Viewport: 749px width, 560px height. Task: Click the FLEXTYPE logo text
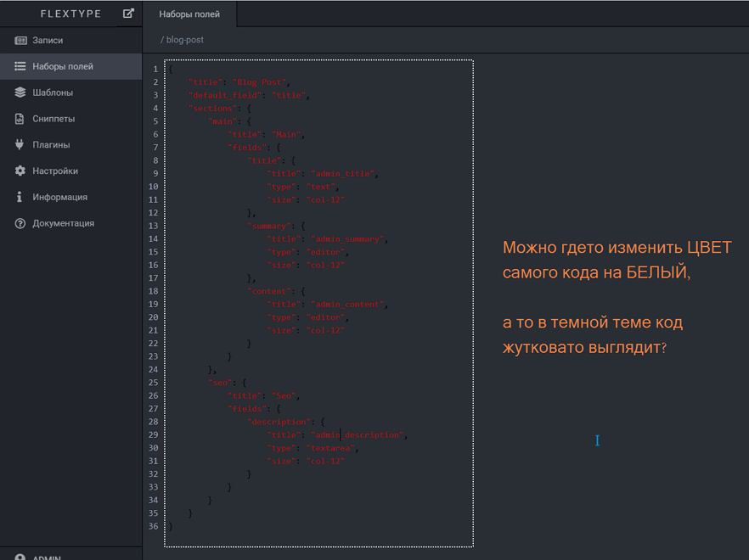click(x=70, y=14)
